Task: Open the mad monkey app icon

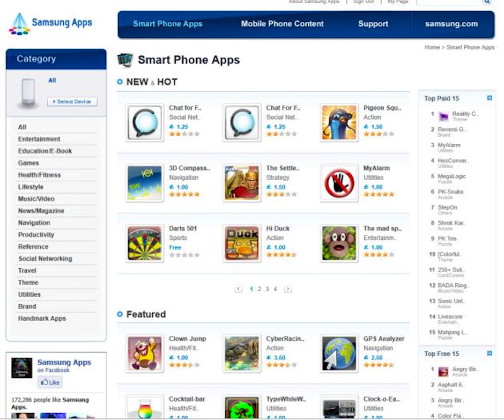Action: (x=339, y=244)
